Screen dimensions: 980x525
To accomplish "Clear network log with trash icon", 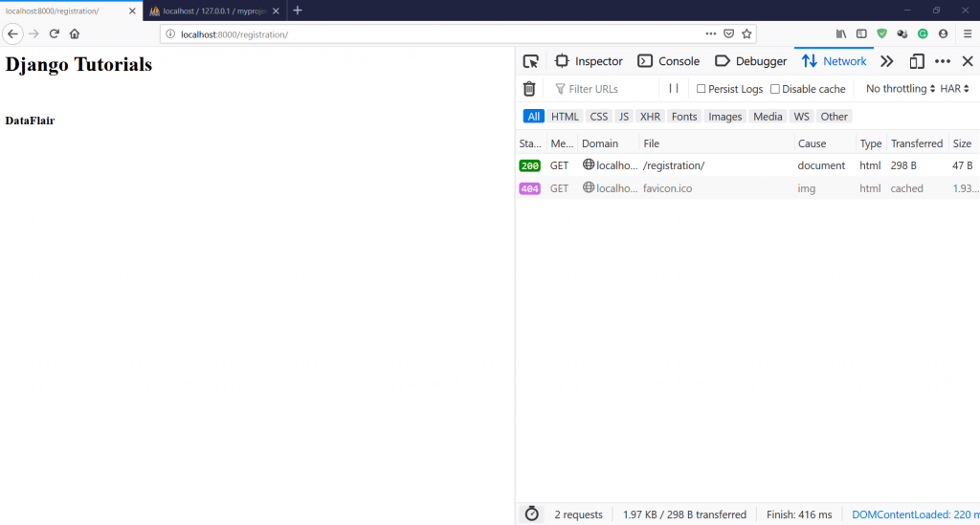I will (529, 89).
